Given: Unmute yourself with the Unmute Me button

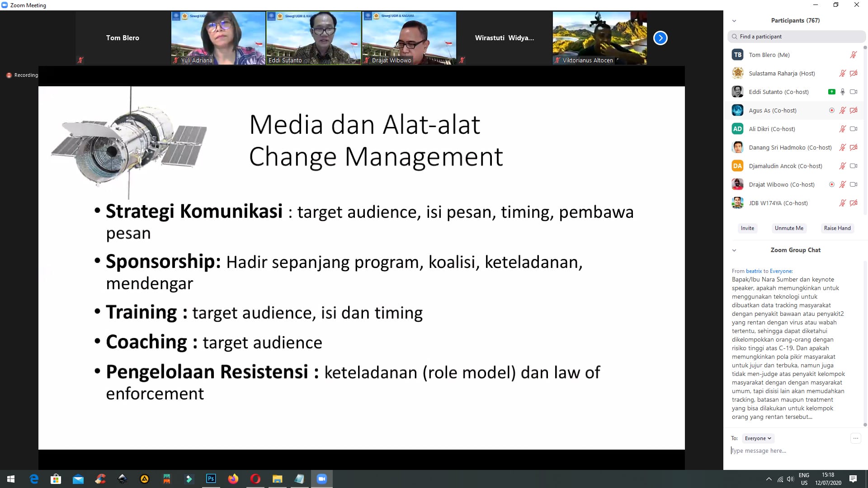Looking at the screenshot, I should point(789,228).
